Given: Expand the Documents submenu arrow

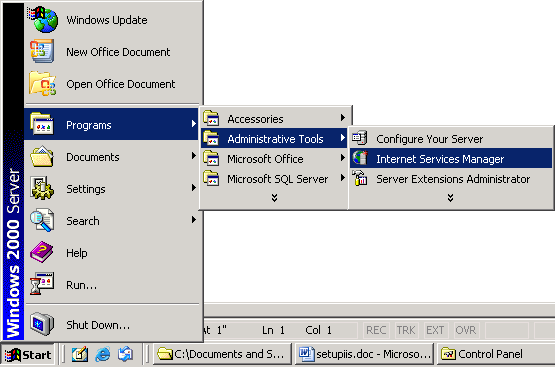Looking at the screenshot, I should click(x=194, y=156).
